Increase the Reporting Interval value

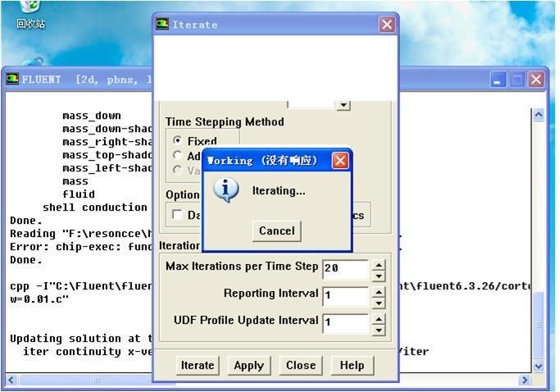[379, 292]
